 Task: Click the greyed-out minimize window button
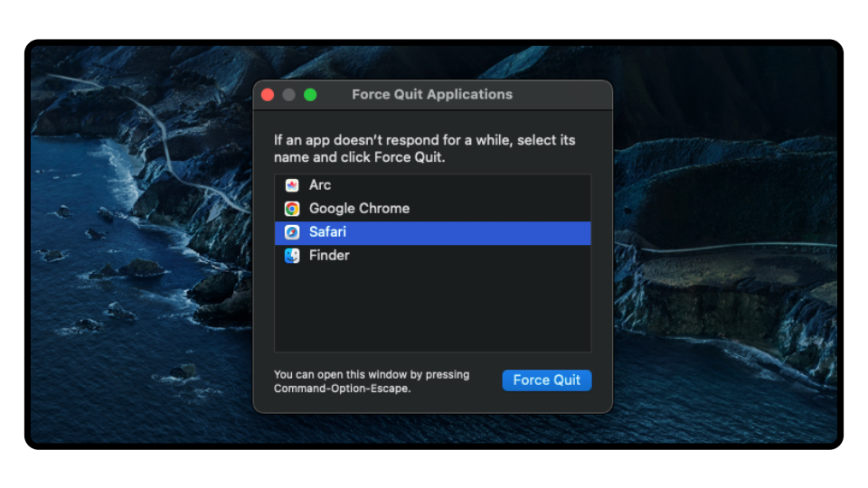click(289, 95)
